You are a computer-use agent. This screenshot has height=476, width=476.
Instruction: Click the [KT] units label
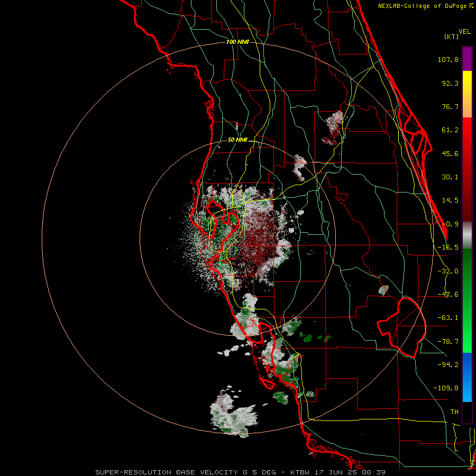[x=452, y=36]
